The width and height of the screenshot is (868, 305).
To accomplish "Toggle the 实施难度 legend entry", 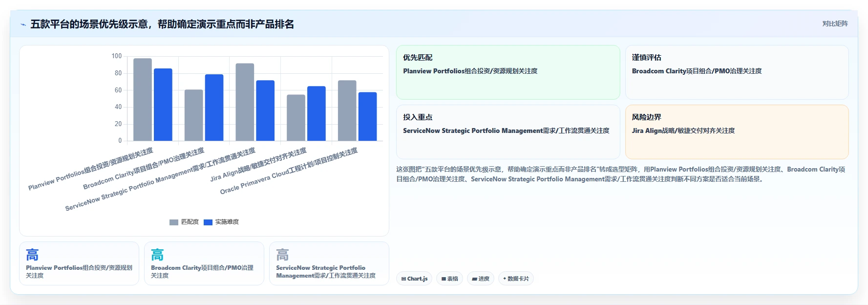I will (x=221, y=222).
